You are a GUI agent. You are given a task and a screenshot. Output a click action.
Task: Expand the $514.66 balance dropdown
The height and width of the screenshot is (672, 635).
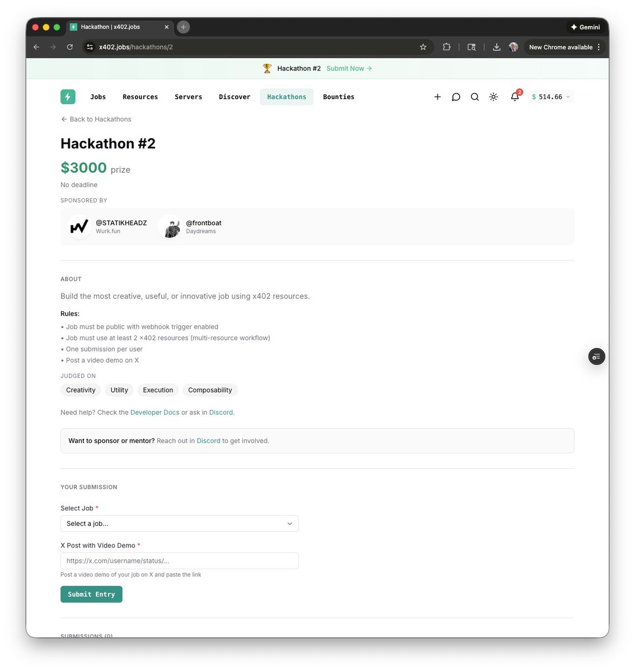[x=551, y=97]
